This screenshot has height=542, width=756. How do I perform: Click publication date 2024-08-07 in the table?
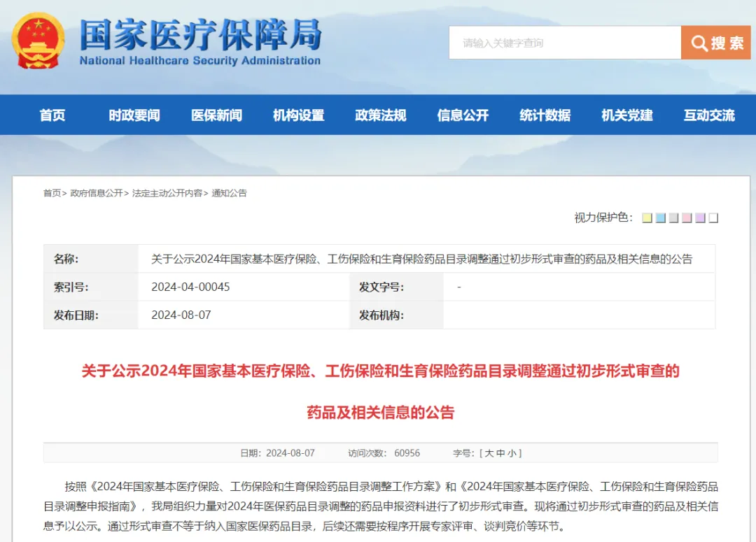(x=181, y=315)
